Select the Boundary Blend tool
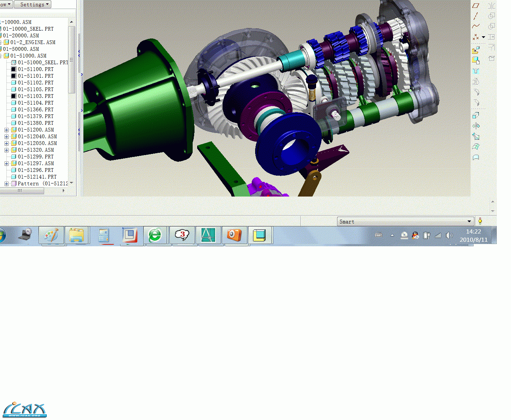 tap(476, 147)
